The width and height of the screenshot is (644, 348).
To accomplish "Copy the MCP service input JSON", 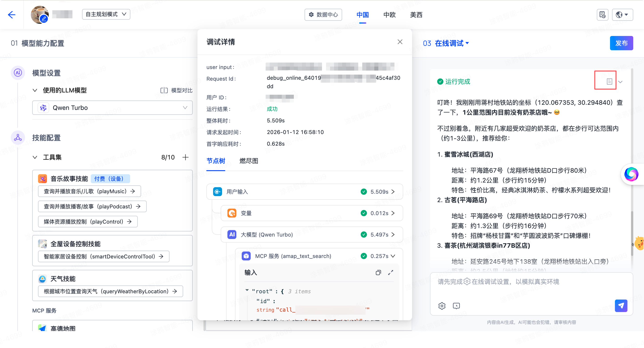I will pyautogui.click(x=378, y=272).
